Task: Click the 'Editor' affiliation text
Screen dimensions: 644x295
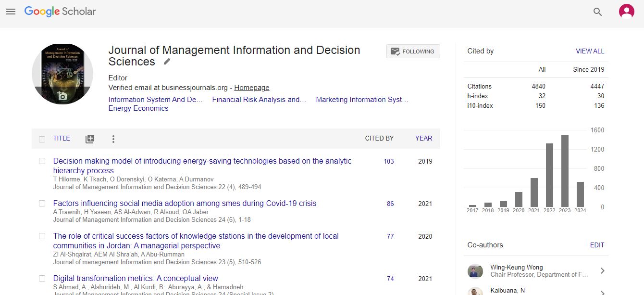Action: point(118,77)
